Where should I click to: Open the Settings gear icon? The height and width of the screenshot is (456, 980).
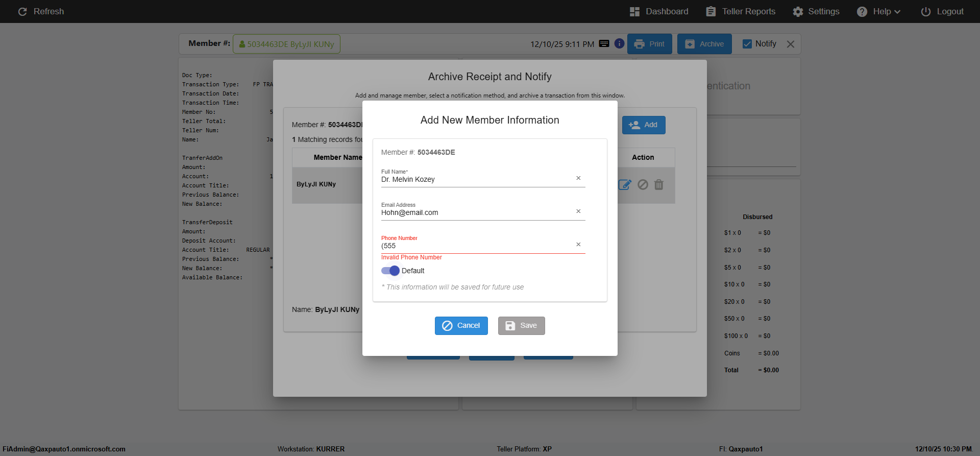coord(798,11)
